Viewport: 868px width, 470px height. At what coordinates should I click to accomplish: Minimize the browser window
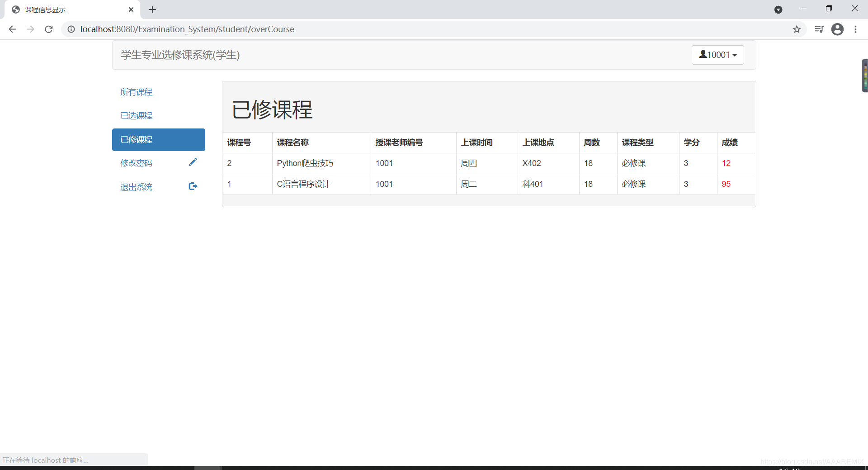click(803, 9)
